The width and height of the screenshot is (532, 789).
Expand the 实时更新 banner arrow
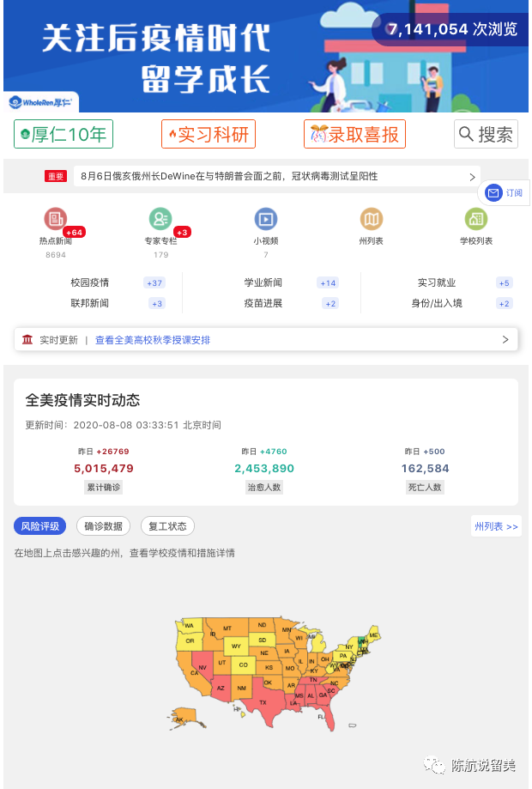pos(505,340)
